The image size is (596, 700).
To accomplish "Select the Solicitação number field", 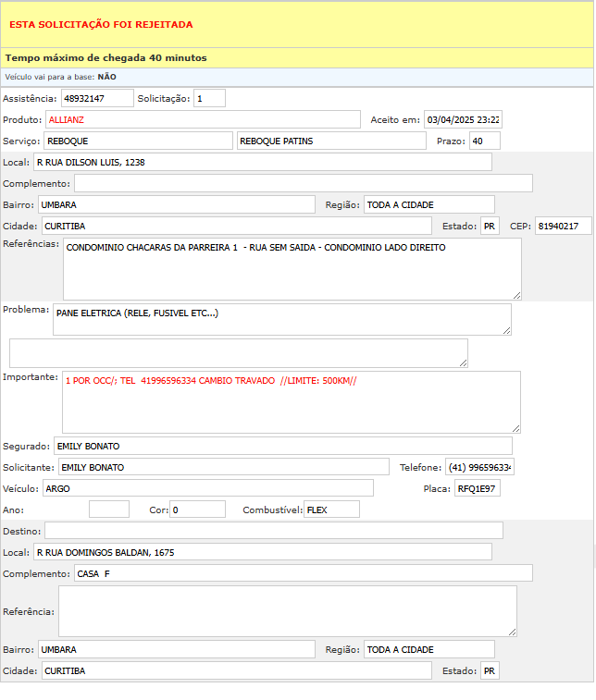I will (x=209, y=98).
